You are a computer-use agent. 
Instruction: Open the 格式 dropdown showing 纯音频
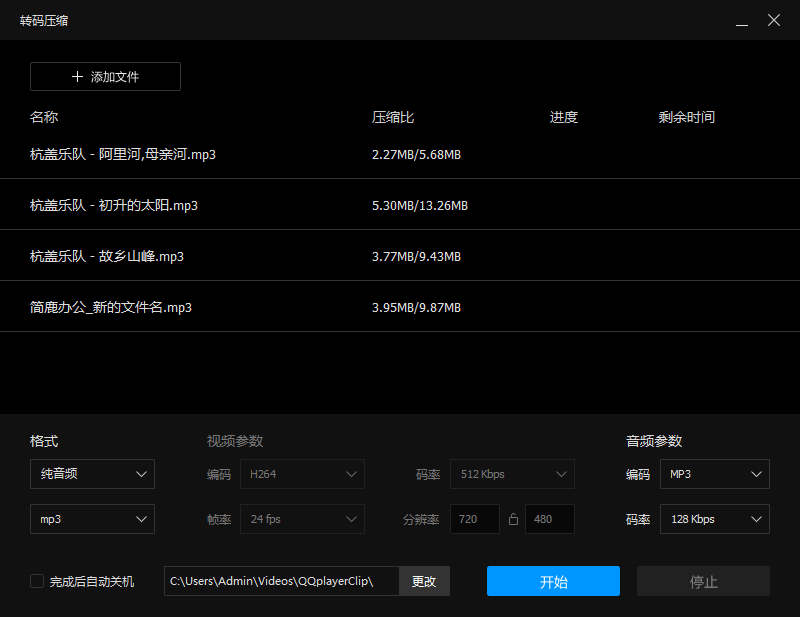(x=92, y=474)
